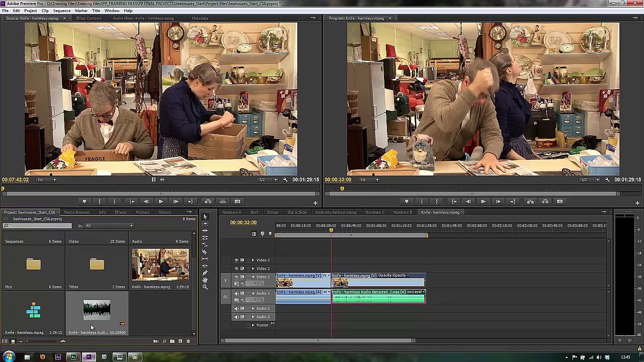Expand the Master track

click(253, 325)
